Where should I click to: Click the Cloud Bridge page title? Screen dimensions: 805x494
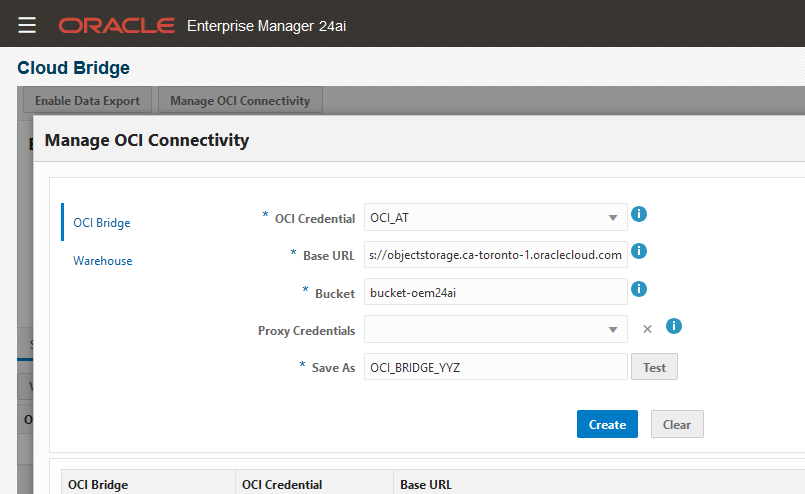tap(73, 68)
